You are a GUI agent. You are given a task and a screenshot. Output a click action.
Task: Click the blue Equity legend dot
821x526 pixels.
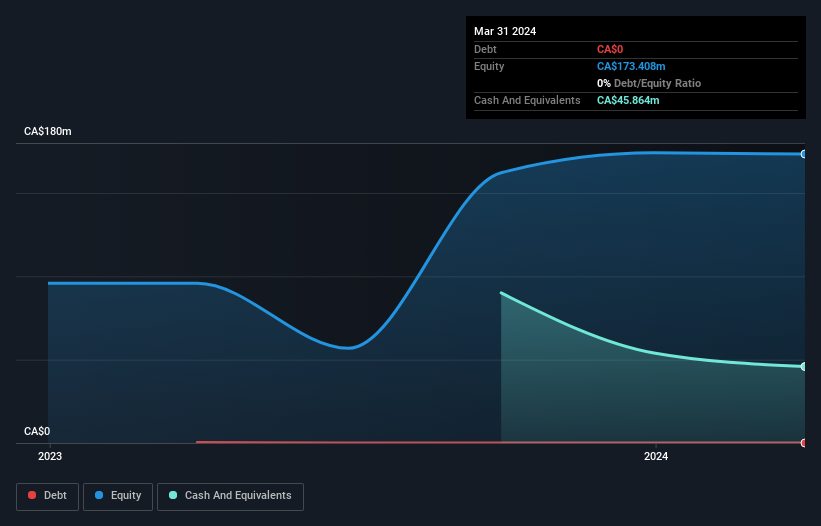coord(99,495)
